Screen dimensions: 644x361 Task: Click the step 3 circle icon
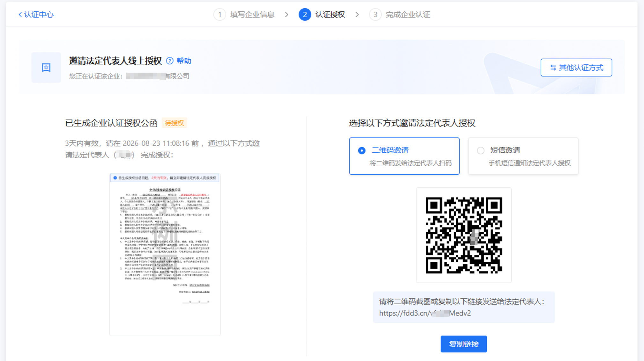[375, 15]
